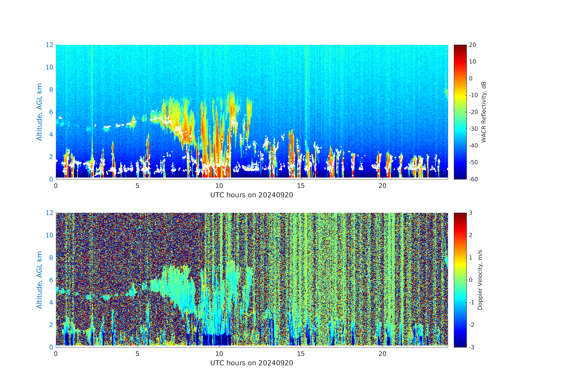
Task: Click the 20 tick on reflectivity colorbar
Action: [472, 45]
